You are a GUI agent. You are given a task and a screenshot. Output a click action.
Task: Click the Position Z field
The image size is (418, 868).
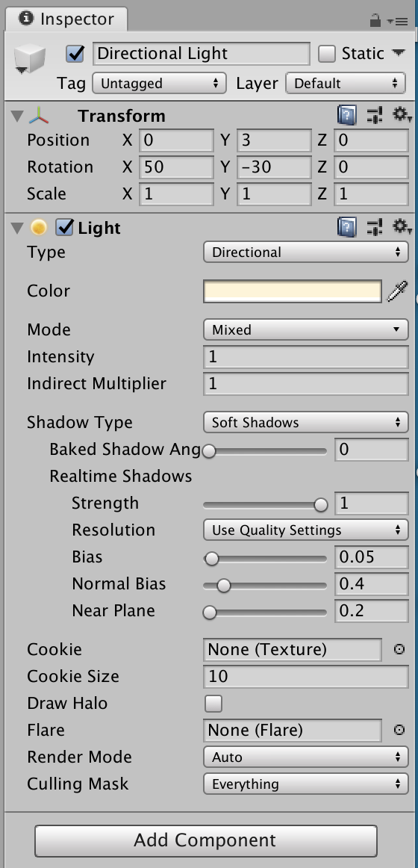[371, 140]
